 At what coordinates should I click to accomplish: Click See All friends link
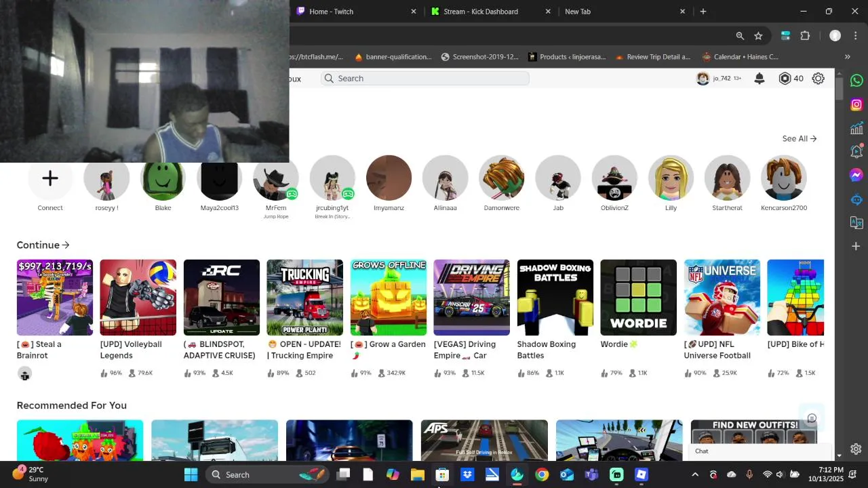coord(800,138)
